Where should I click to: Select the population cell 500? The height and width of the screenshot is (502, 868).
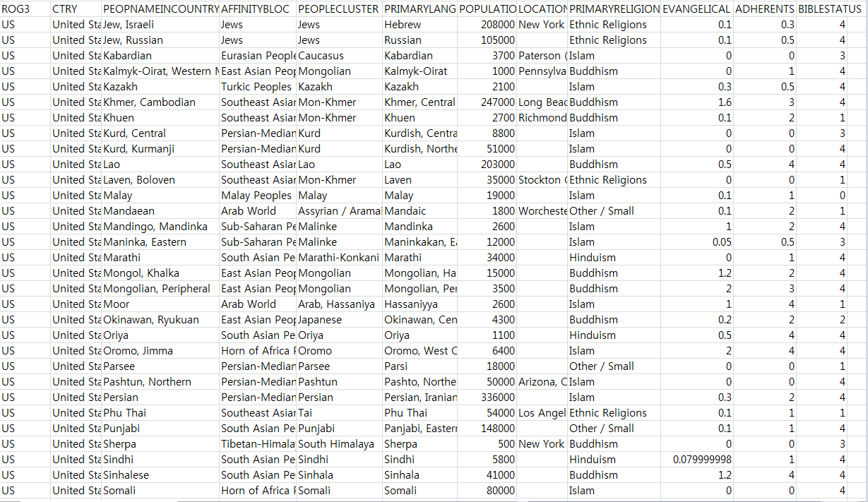coord(487,444)
